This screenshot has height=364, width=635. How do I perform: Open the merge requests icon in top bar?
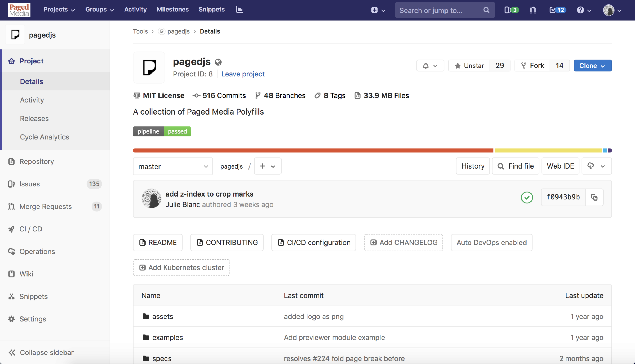[x=533, y=10]
